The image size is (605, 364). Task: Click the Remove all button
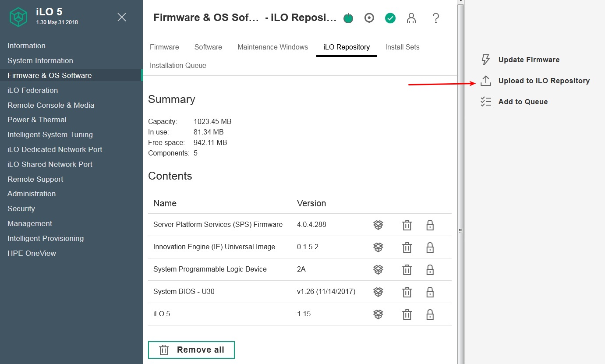[191, 350]
